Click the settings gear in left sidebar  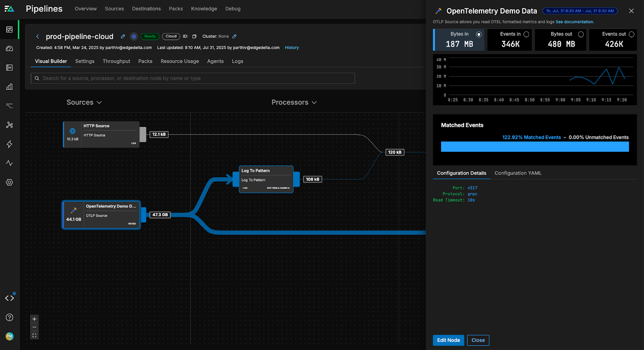(x=10, y=182)
